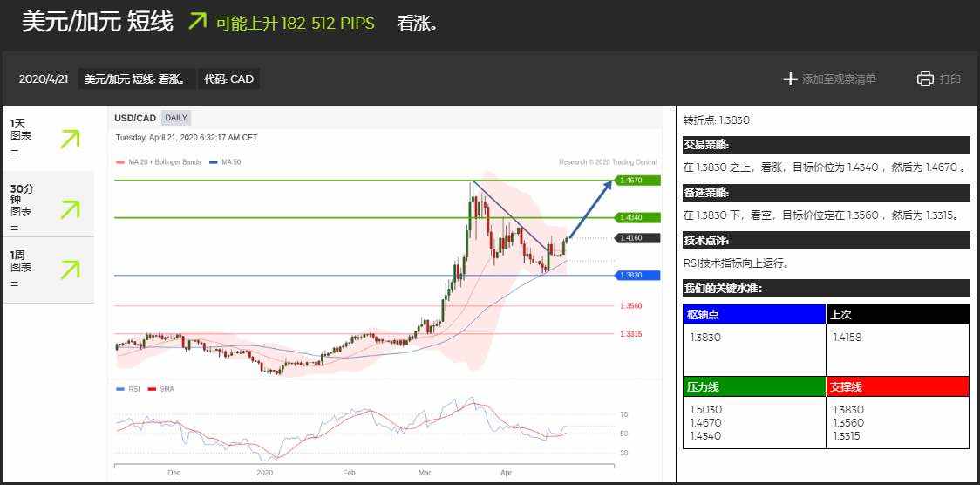
Task: Click the 打印 link
Action: tap(950, 79)
